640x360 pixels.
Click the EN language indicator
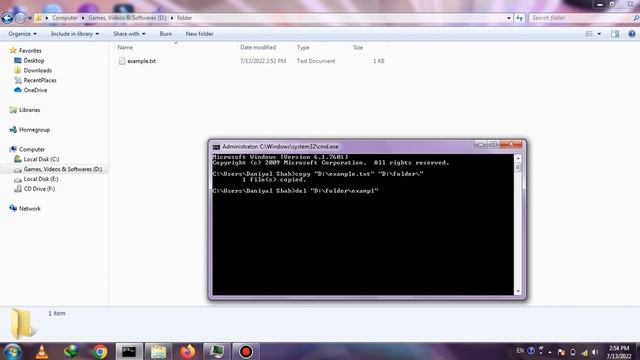(520, 351)
